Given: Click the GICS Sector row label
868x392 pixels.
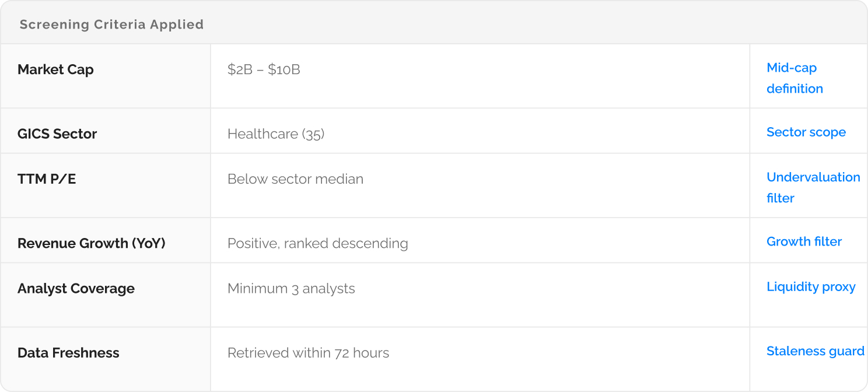Looking at the screenshot, I should pyautogui.click(x=57, y=134).
